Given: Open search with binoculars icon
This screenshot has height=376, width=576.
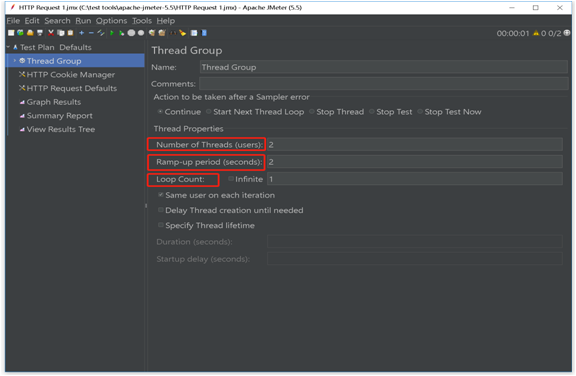Looking at the screenshot, I should pyautogui.click(x=173, y=33).
